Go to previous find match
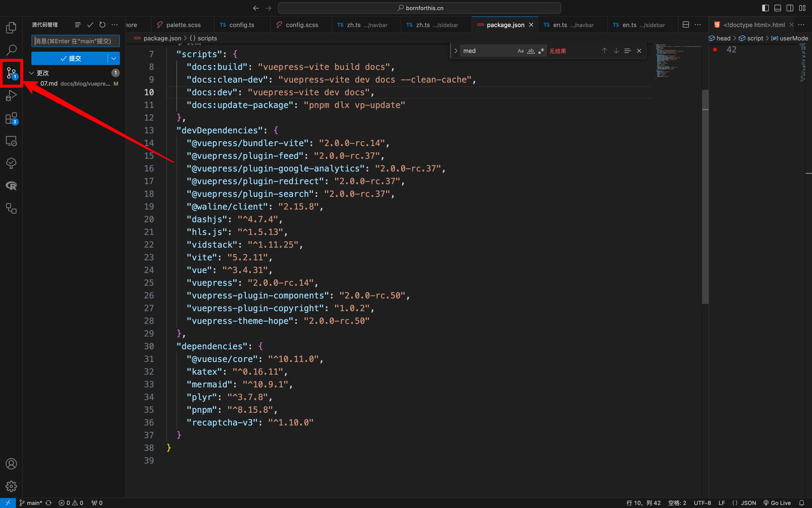The height and width of the screenshot is (508, 812). (x=604, y=51)
